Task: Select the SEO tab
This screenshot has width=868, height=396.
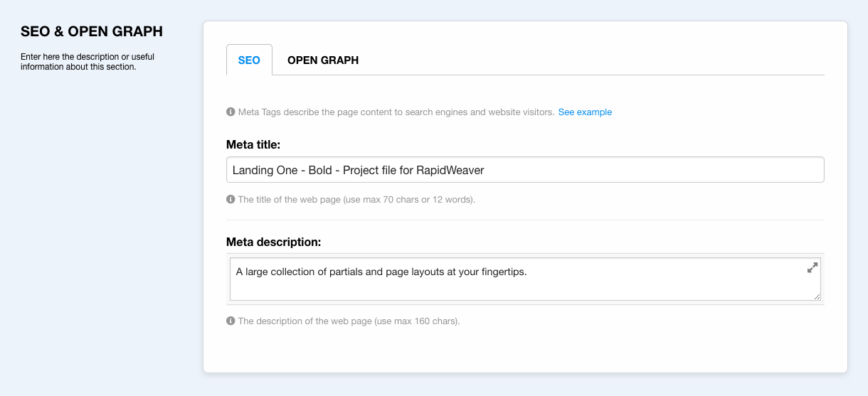Action: tap(249, 60)
